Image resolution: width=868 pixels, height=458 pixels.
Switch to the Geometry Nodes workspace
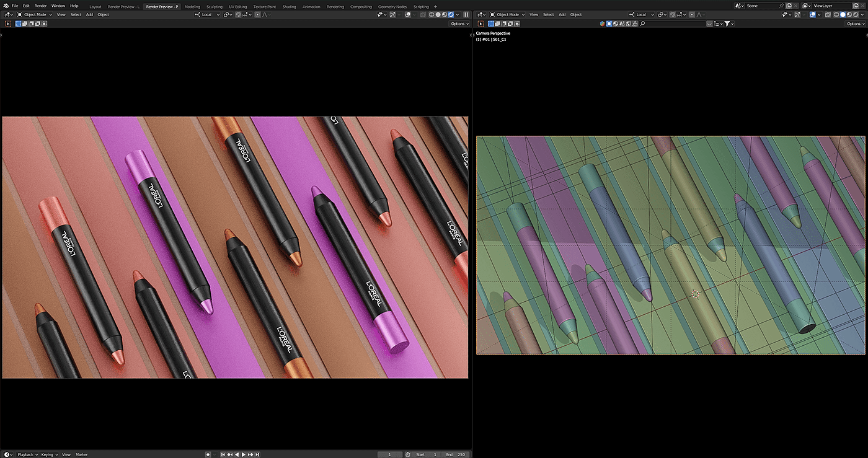[x=392, y=6]
